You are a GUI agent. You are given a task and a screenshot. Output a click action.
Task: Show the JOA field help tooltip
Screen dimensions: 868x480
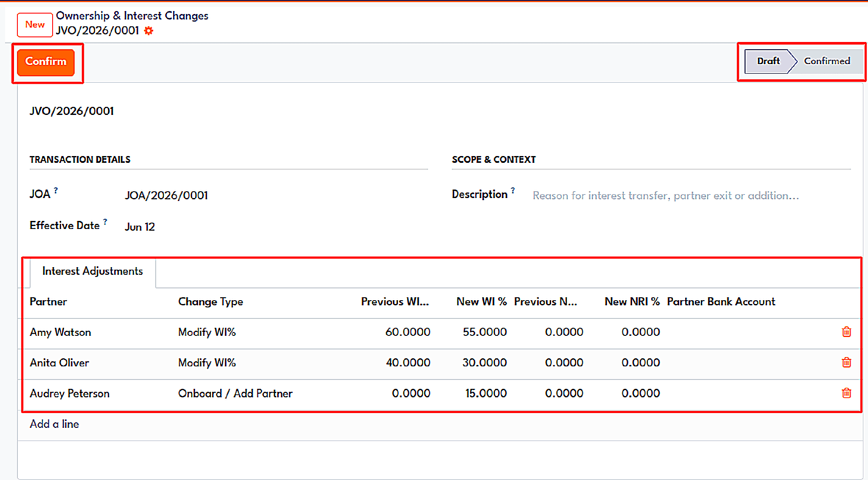point(56,190)
